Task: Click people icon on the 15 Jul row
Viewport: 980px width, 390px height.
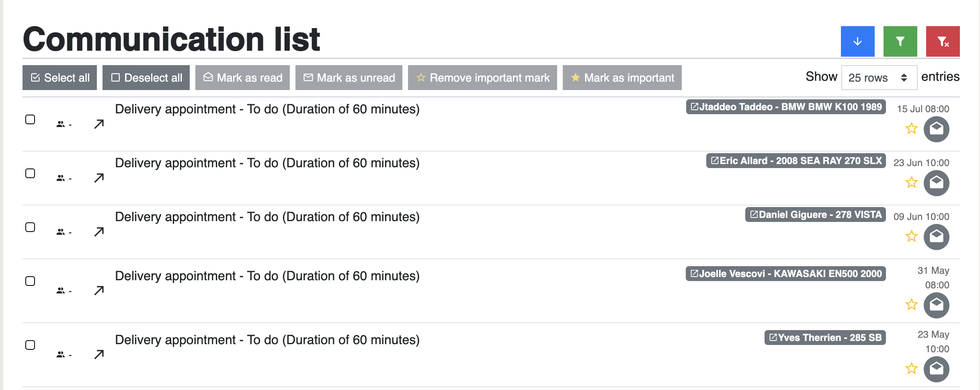Action: click(x=61, y=124)
